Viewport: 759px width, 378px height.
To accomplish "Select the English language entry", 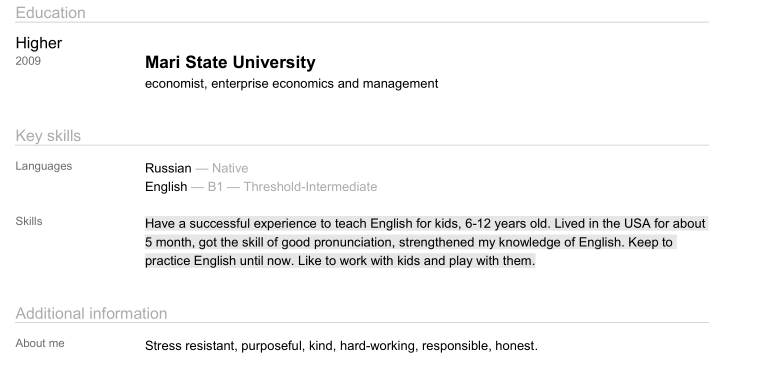I will point(166,187).
